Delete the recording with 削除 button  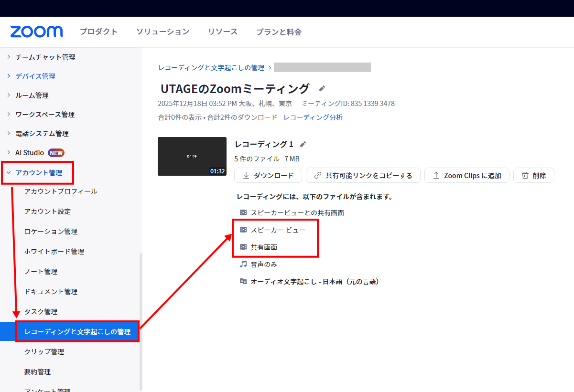pos(533,175)
